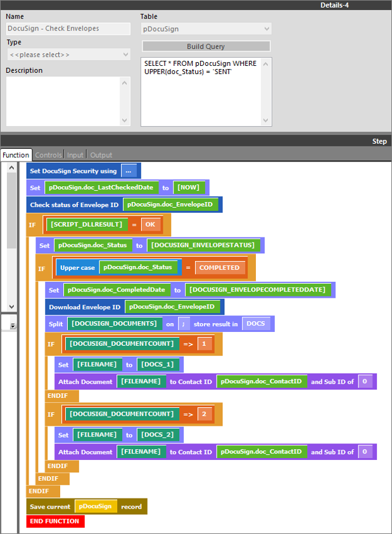
Task: Select the red END FUNCTION block
Action: coord(55,521)
